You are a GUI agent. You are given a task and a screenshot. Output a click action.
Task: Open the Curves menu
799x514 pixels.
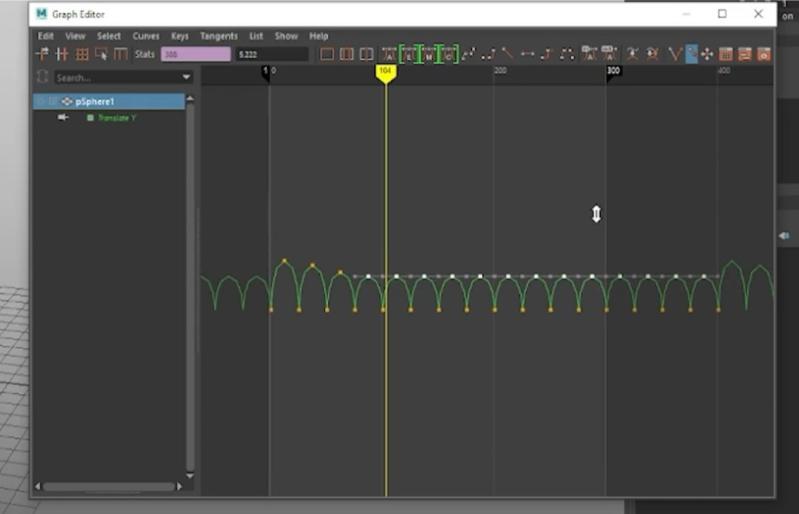146,36
